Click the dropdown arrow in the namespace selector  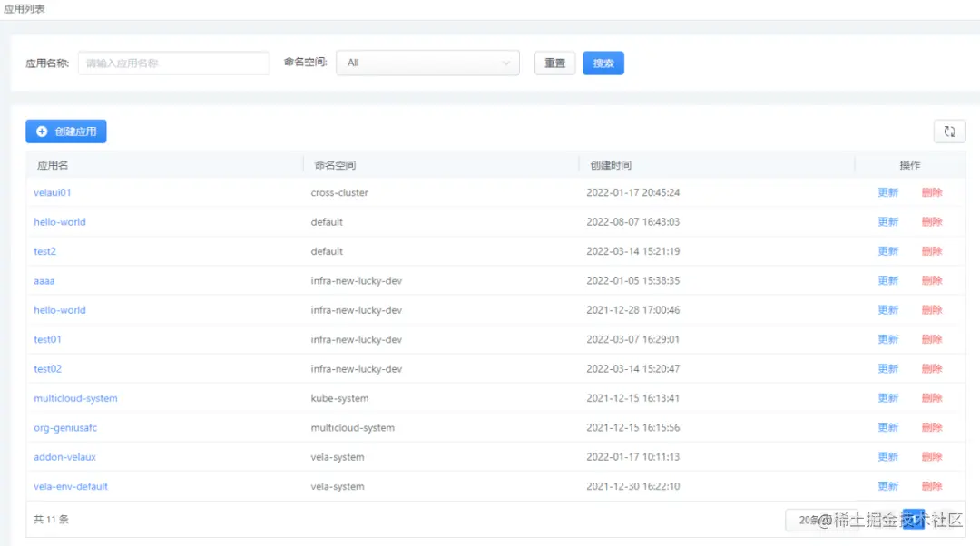(x=506, y=63)
